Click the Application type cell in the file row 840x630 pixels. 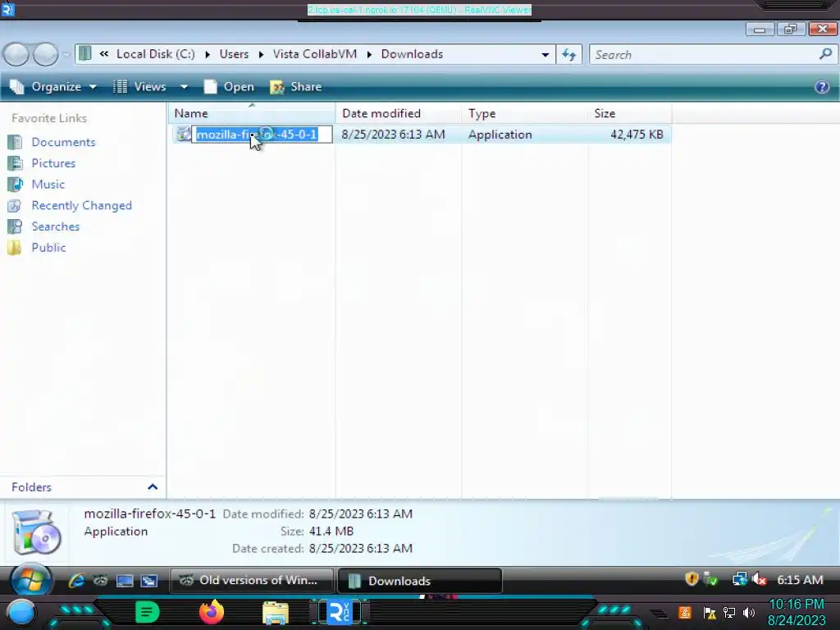(500, 135)
